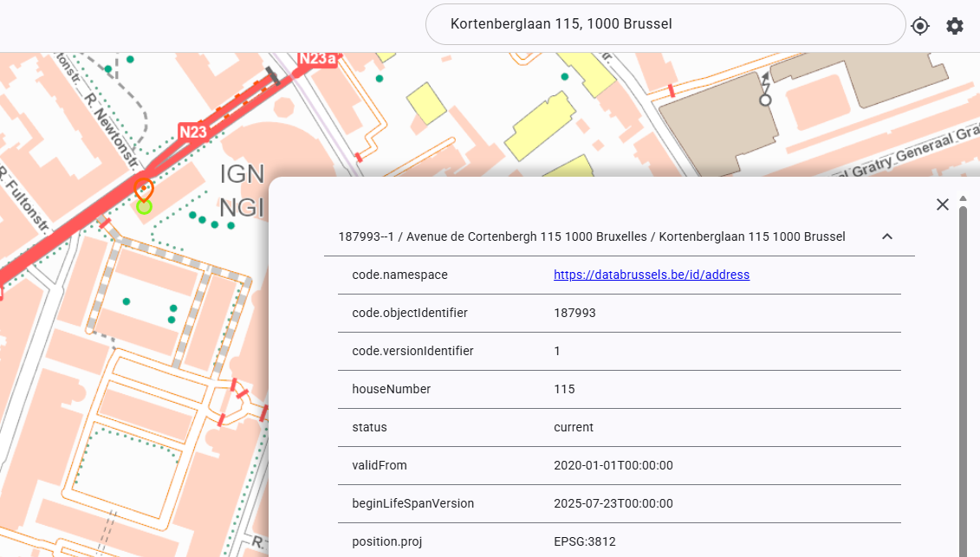Screen dimensions: 980x557
Task: Click the orange location pin on the map
Action: [144, 188]
